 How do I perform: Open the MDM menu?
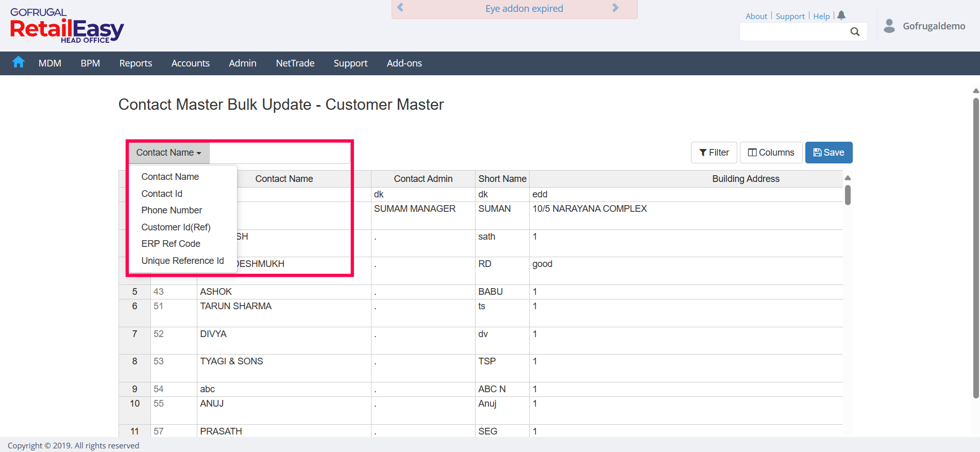(50, 63)
